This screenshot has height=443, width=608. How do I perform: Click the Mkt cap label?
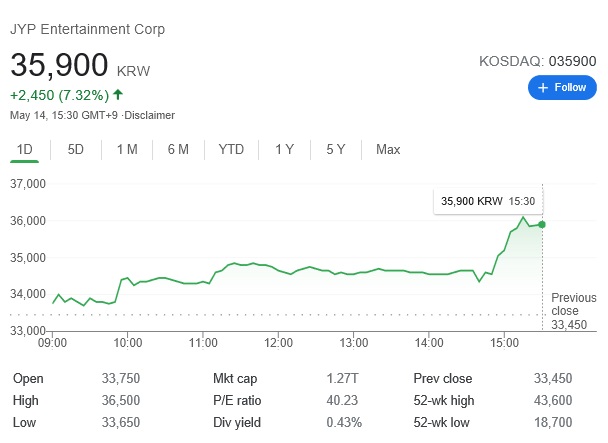click(x=235, y=379)
